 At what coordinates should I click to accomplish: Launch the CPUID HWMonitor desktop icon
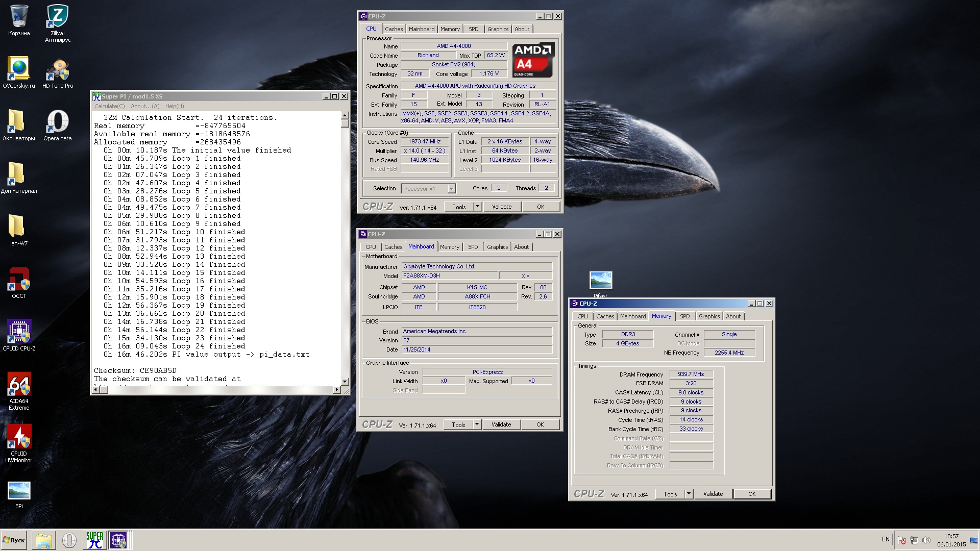coord(19,443)
